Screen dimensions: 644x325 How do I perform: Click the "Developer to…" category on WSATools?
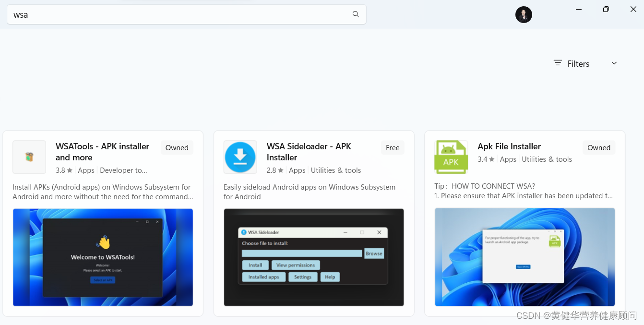pyautogui.click(x=123, y=170)
